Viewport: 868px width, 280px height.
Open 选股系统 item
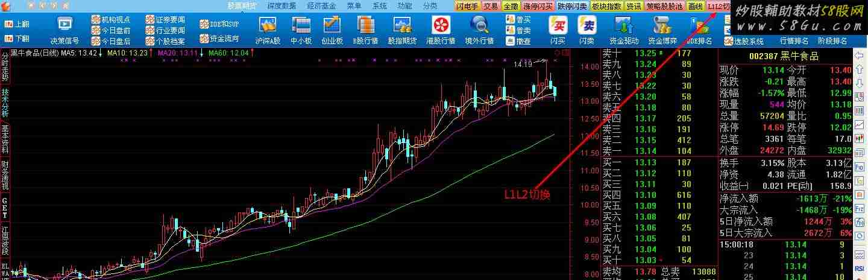pyautogui.click(x=743, y=41)
